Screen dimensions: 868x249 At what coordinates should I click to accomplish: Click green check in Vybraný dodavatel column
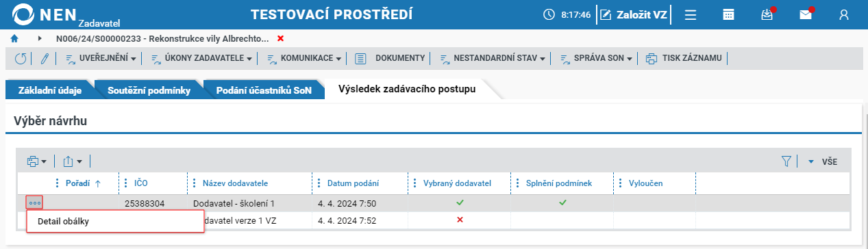click(460, 202)
